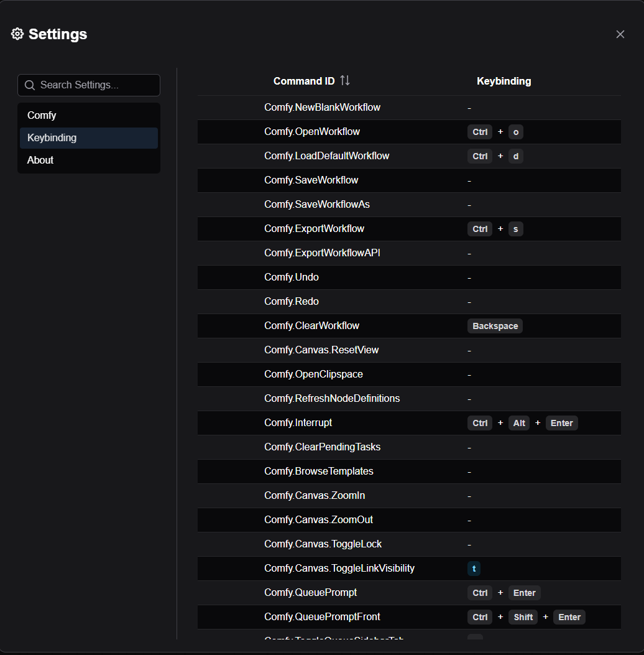The image size is (644, 655).
Task: Click the 't' key badge for ToggleLinkVisibility
Action: point(474,568)
